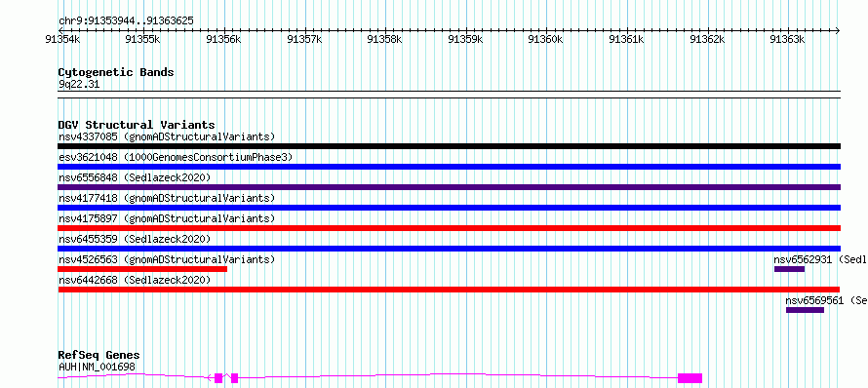Screen dimensions: 868x388
Task: Select the purple nsv6556848 variant bar
Action: 449,187
